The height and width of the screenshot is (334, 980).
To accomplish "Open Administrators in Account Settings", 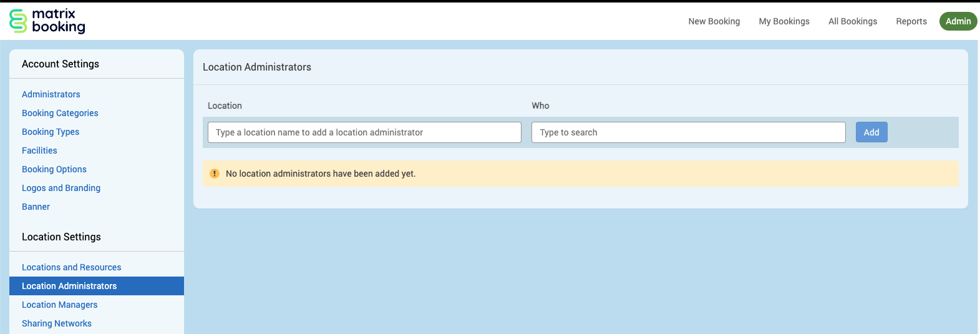I will [x=51, y=94].
